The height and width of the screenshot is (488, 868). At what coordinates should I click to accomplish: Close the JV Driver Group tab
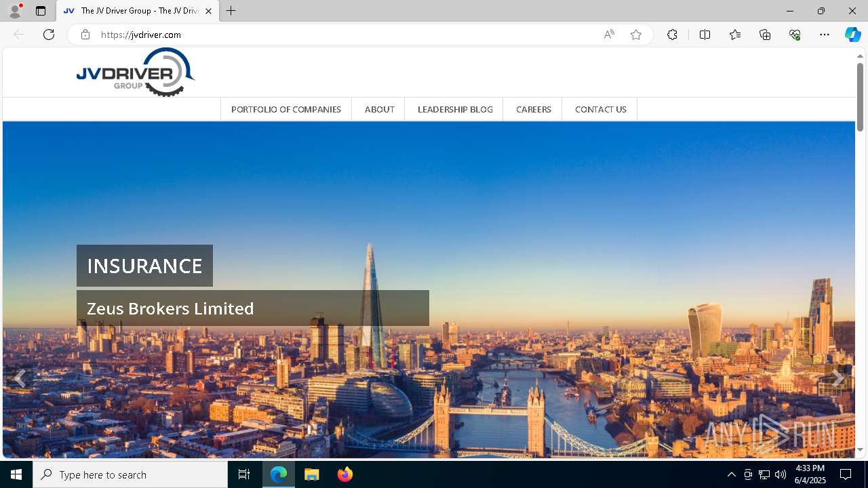coord(208,12)
